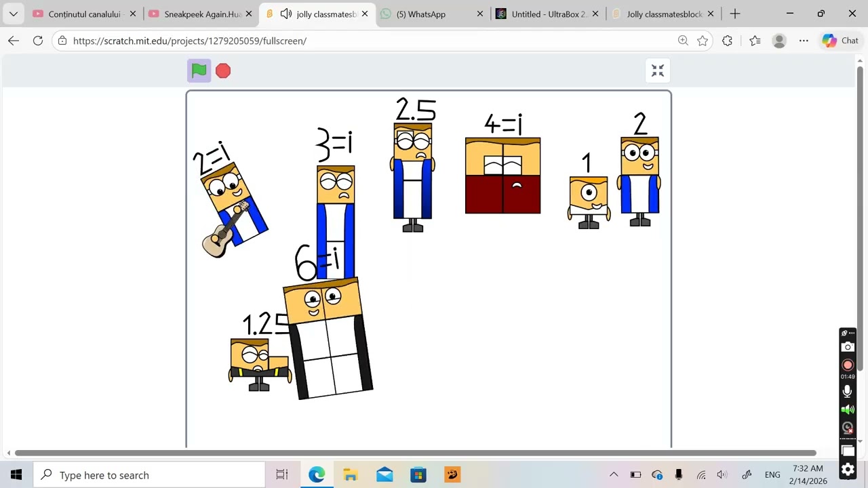Exit fullscreen mode in Scratch player
The width and height of the screenshot is (868, 488).
[658, 70]
